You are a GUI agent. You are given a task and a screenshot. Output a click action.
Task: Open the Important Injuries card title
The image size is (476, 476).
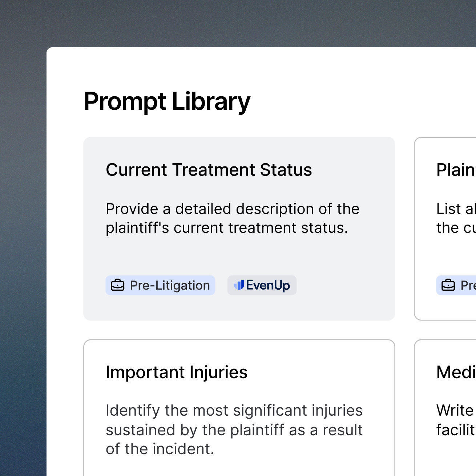[176, 372]
